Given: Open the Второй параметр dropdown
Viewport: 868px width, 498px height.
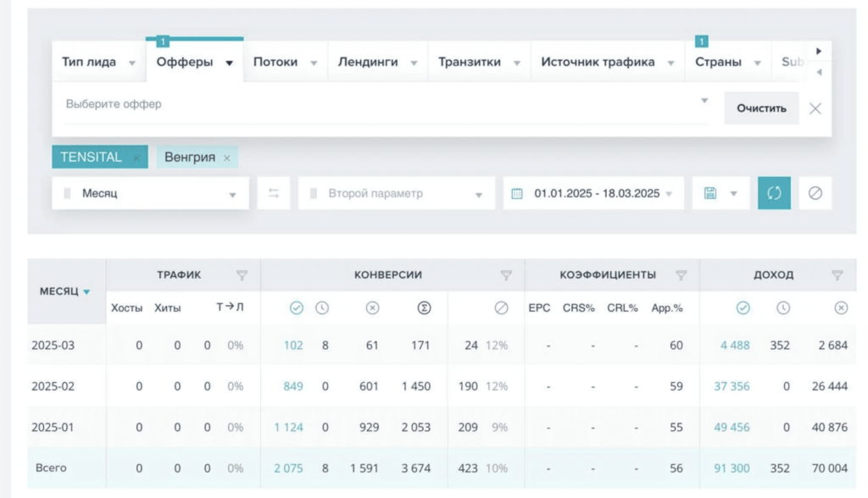Looking at the screenshot, I should (x=397, y=193).
